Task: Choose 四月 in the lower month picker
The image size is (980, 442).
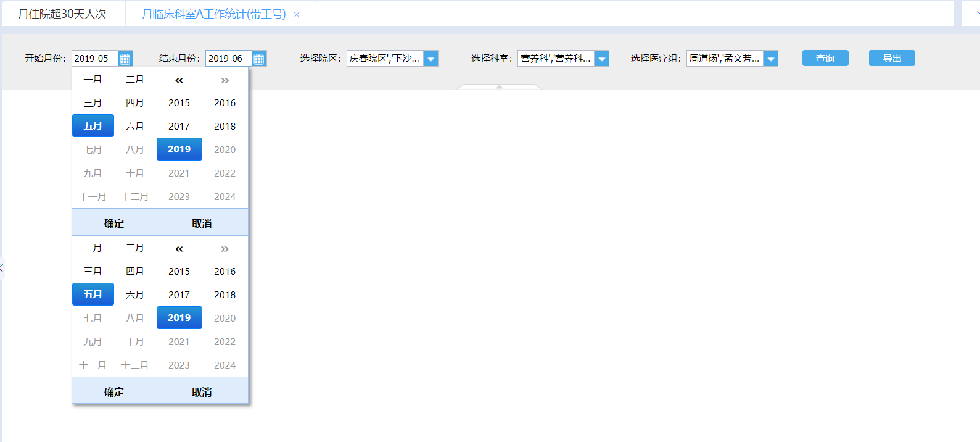Action: tap(134, 272)
